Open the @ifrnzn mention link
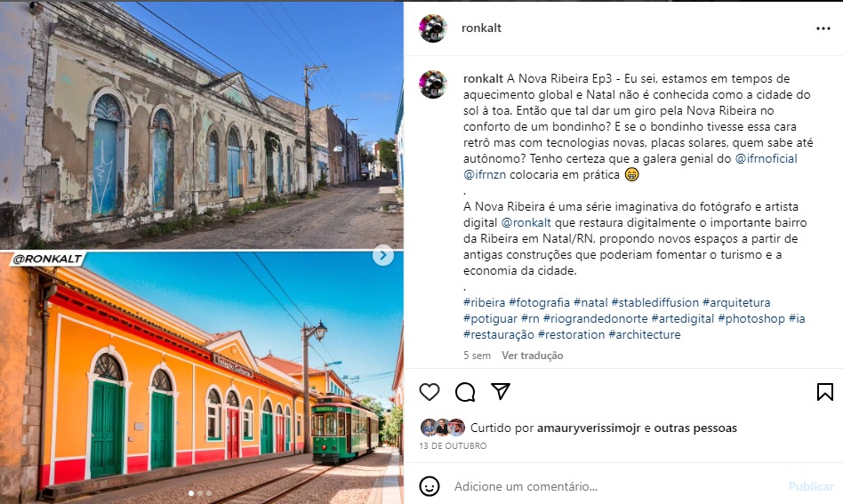The image size is (843, 504). [x=485, y=174]
